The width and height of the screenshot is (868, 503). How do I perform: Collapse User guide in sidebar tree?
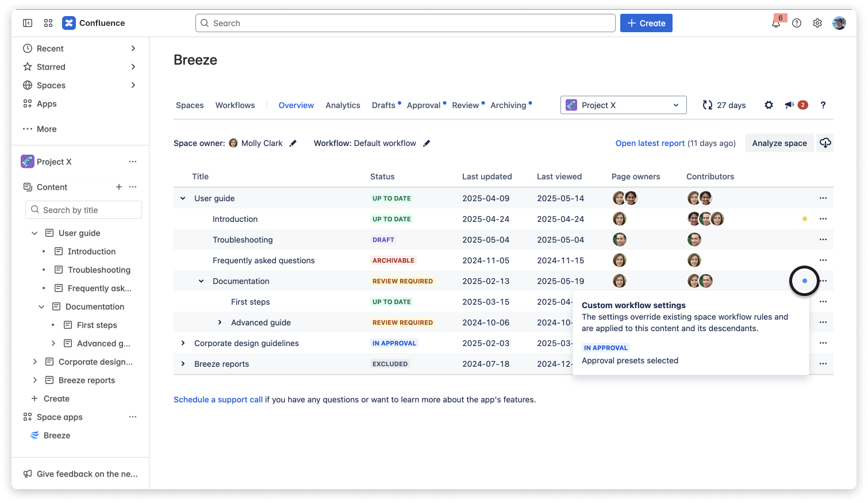pyautogui.click(x=34, y=233)
